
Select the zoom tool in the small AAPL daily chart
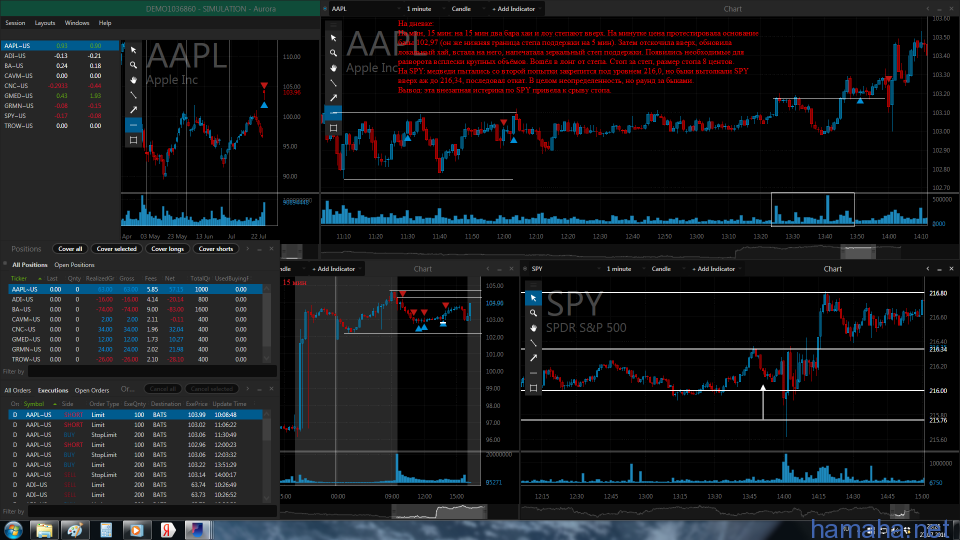pos(133,65)
